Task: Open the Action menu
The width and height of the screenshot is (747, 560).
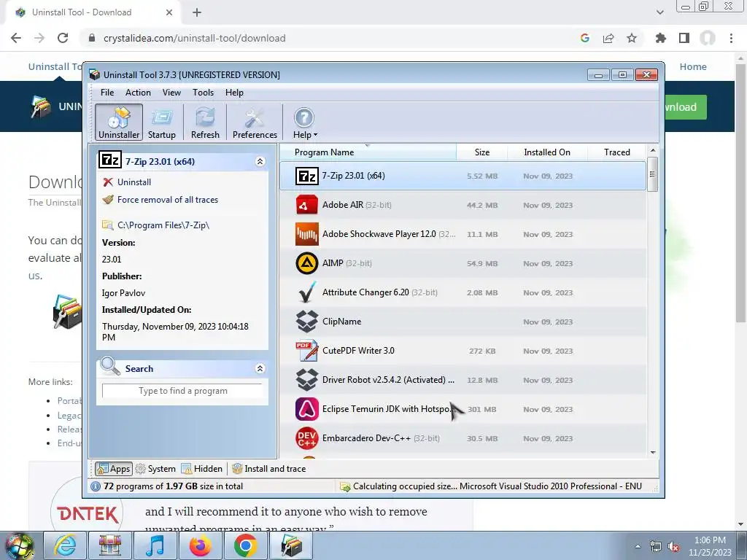Action: pos(138,93)
